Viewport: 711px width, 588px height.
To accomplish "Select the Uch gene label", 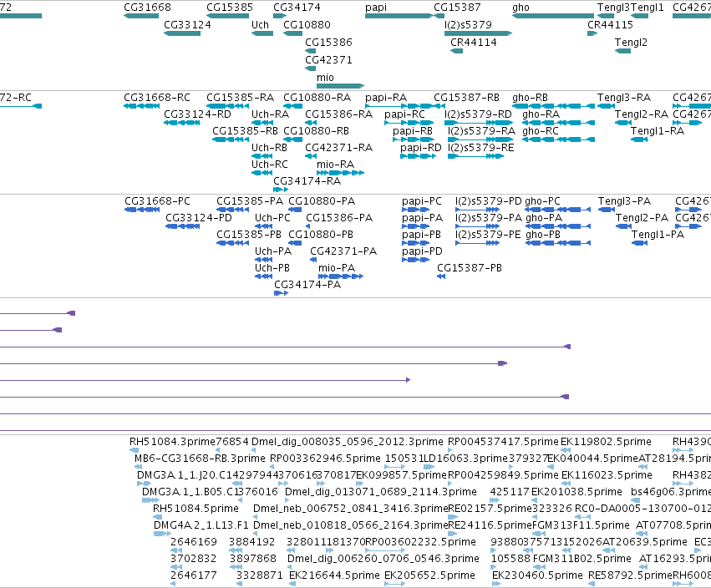I will pyautogui.click(x=261, y=25).
